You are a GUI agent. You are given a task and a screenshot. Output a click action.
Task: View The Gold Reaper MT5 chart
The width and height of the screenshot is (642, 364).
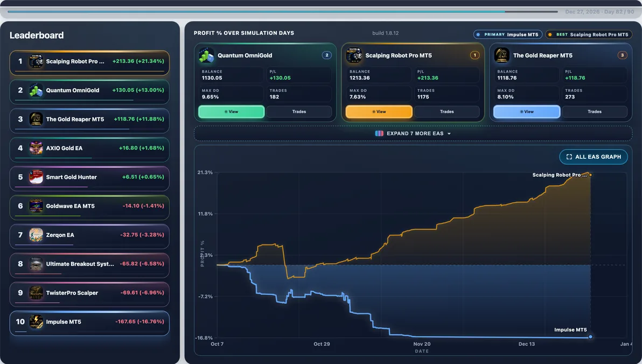point(527,112)
